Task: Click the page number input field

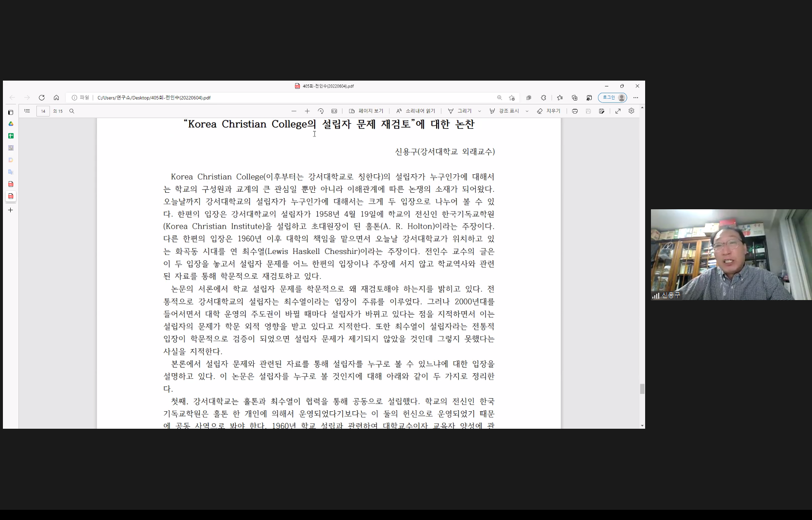Action: click(43, 111)
